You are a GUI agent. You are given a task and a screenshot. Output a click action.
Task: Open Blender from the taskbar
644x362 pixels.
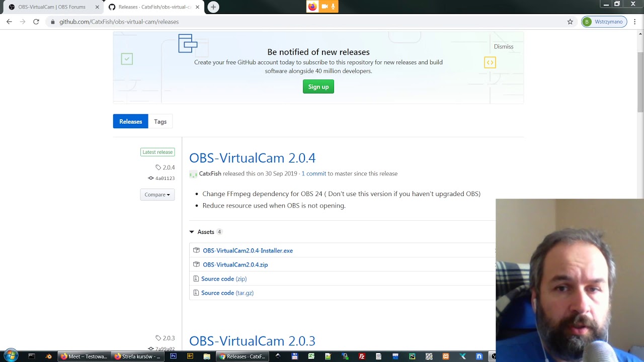pyautogui.click(x=49, y=356)
